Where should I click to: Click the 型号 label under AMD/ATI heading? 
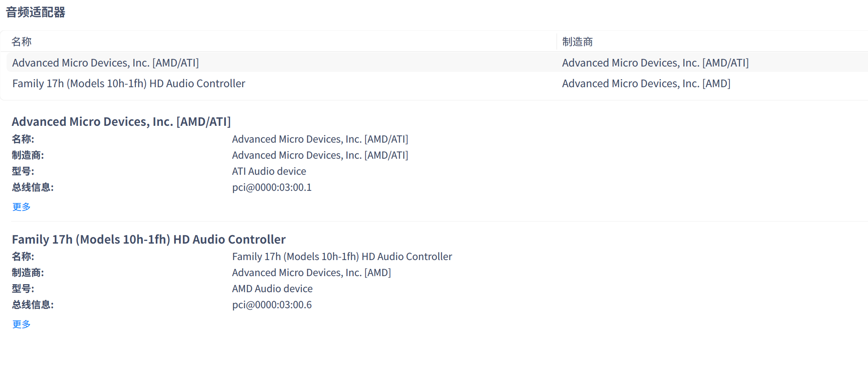[x=23, y=171]
